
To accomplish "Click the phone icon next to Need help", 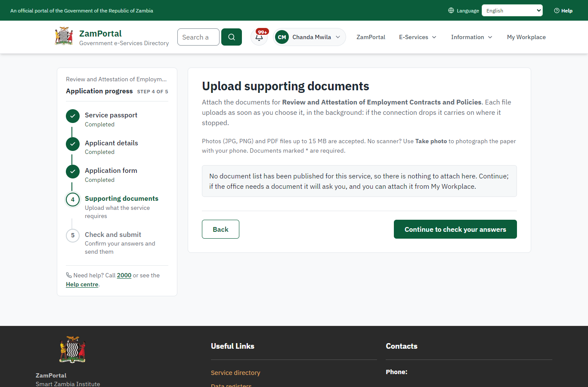I will click(69, 275).
